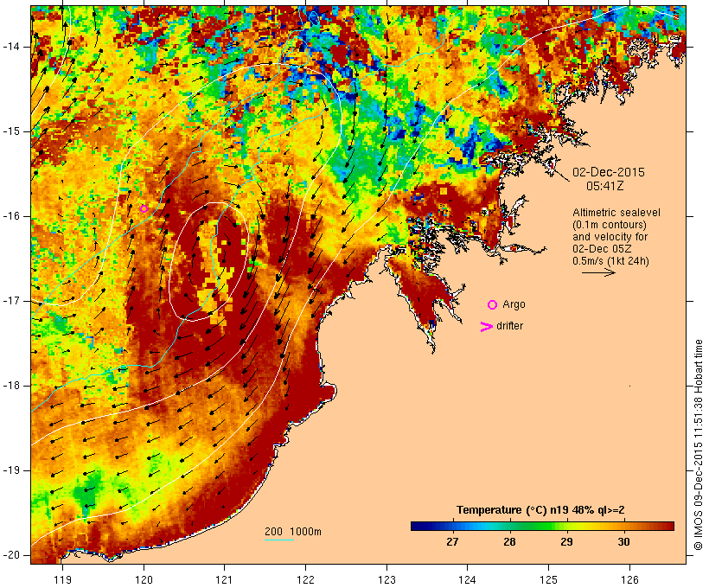Click the '120' longitude axis label
This screenshot has width=709, height=588.
[144, 579]
